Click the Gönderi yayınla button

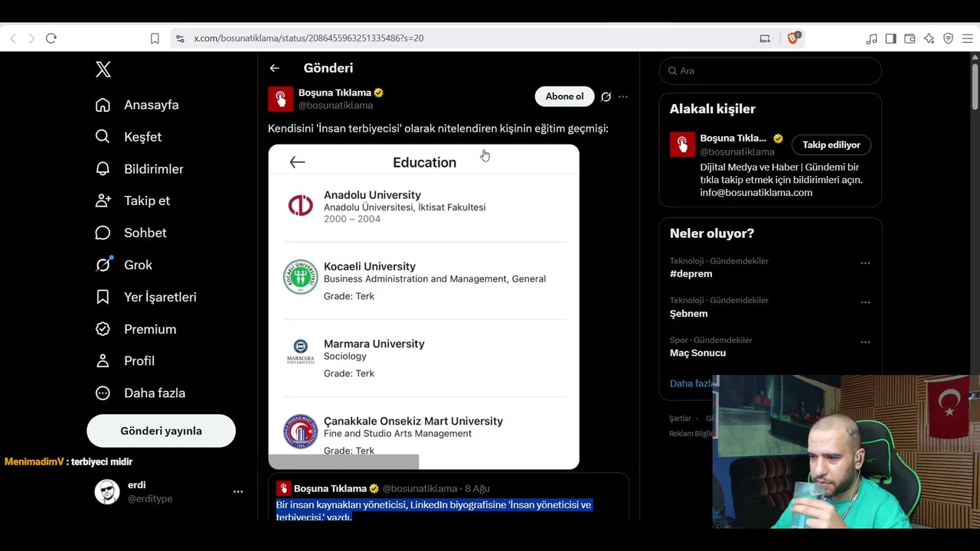click(161, 431)
